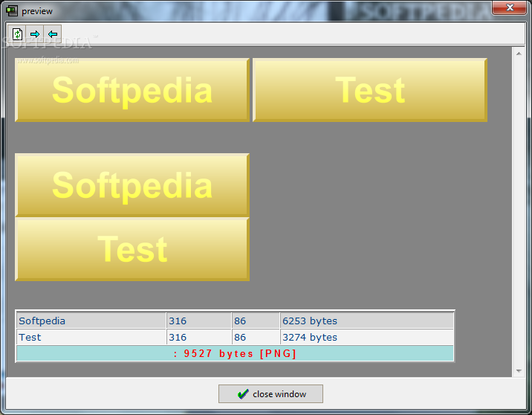Image resolution: width=532 pixels, height=415 pixels.
Task: Click the top-left Softpedia gold button
Action: pos(132,90)
